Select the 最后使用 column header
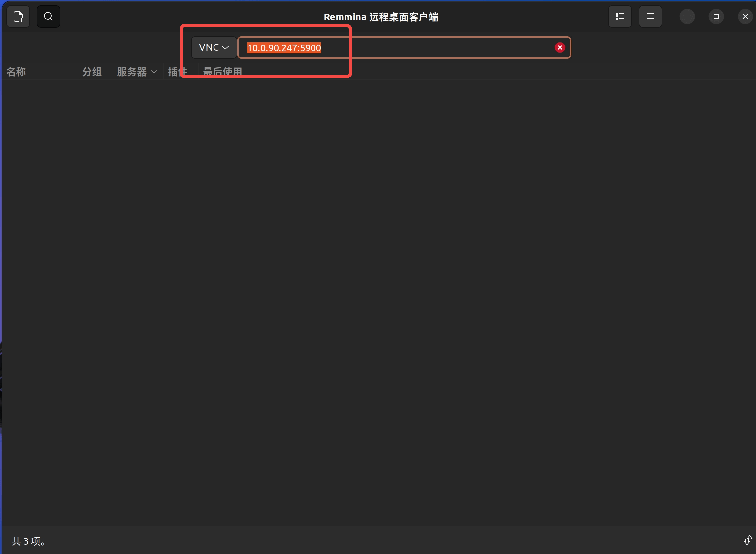The width and height of the screenshot is (756, 554). pyautogui.click(x=222, y=71)
